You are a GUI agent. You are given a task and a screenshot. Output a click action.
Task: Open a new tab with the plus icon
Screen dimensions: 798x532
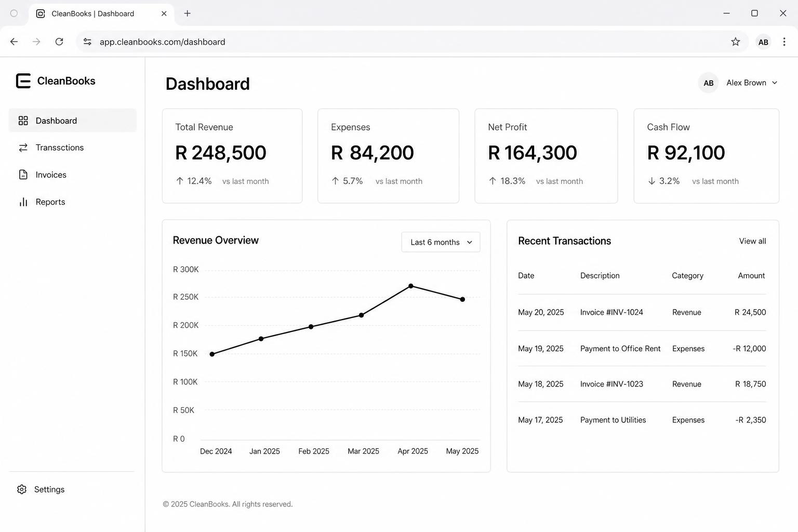[188, 14]
